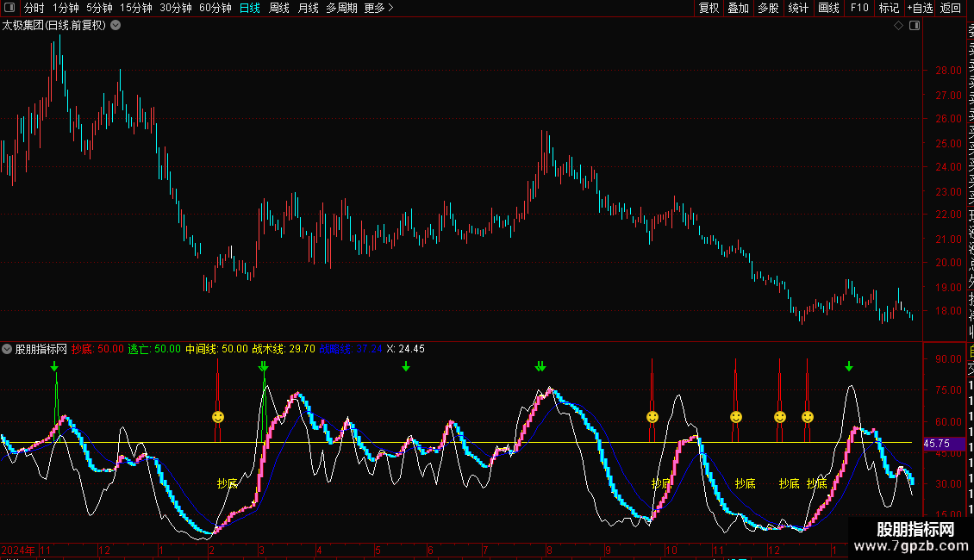This screenshot has width=974, height=560.
Task: Click the first yellow smiley buy signal
Action: point(218,417)
